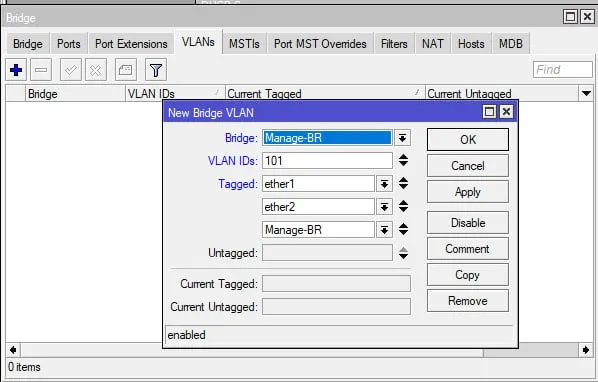Image resolution: width=598 pixels, height=382 pixels.
Task: Click the Cancel button
Action: click(468, 165)
